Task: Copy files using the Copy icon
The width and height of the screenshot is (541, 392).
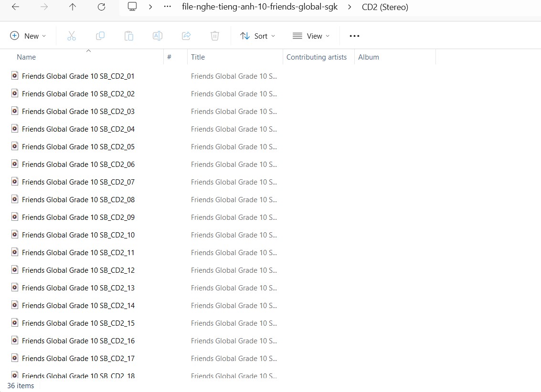Action: pyautogui.click(x=100, y=35)
